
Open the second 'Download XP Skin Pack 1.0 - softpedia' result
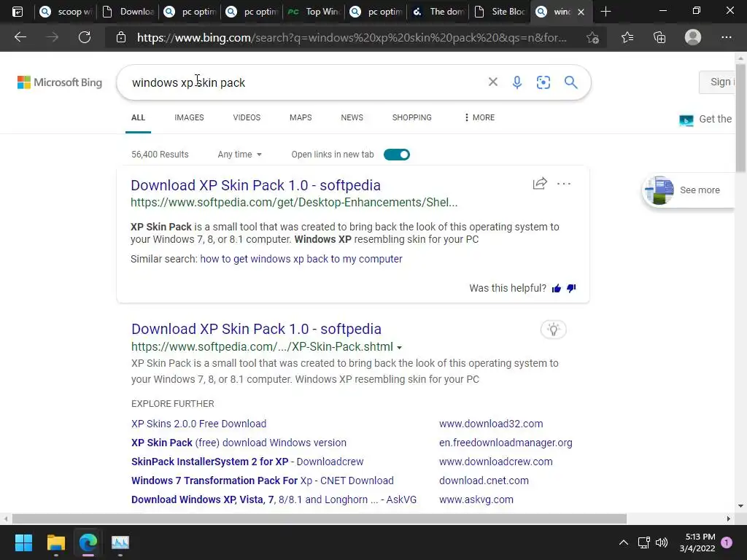(256, 329)
